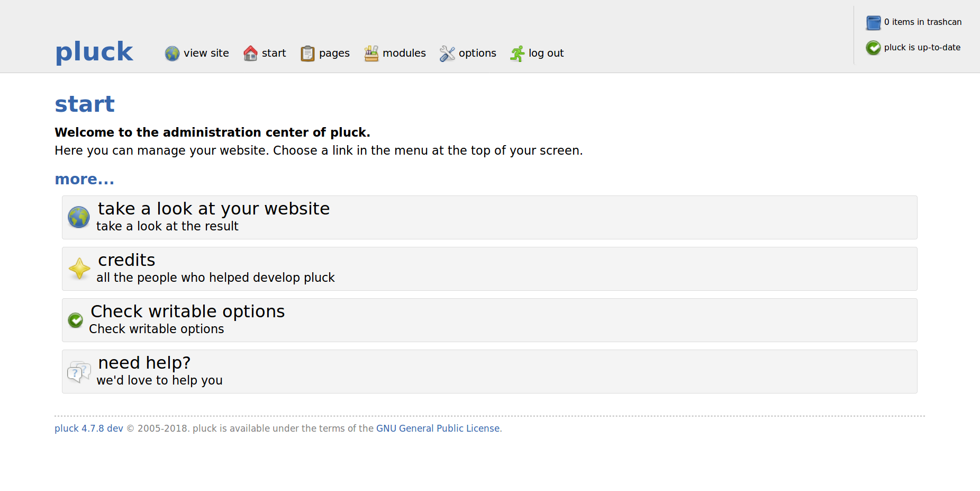Click the clipboard pages icon
This screenshot has width=980, height=491.
(x=307, y=53)
